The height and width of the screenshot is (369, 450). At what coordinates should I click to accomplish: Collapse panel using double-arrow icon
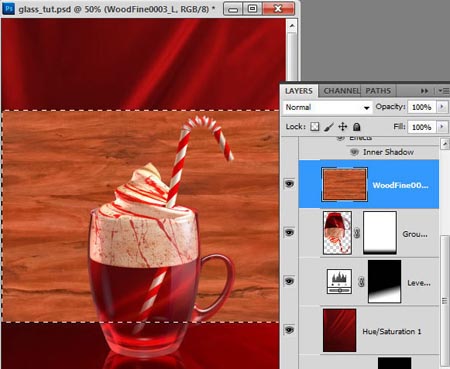click(424, 91)
